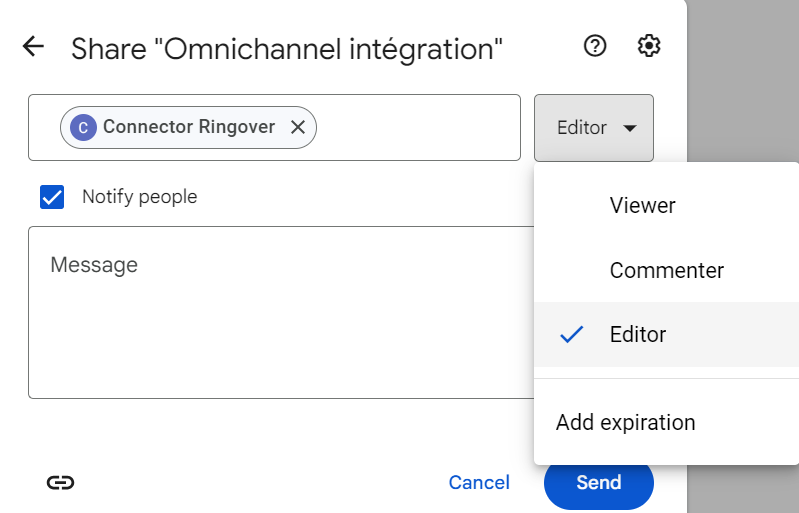Viewport: 799px width, 513px height.
Task: Open sharing settings gear icon
Action: click(x=649, y=46)
